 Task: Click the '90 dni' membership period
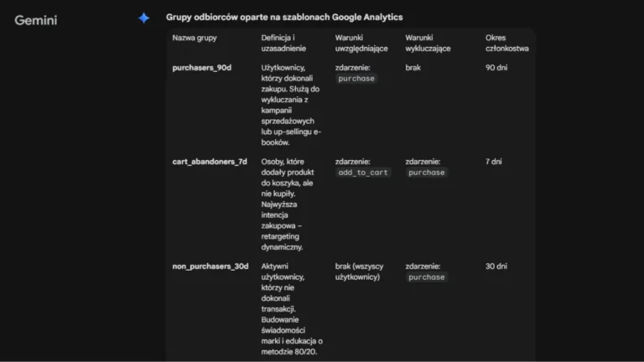click(x=496, y=68)
